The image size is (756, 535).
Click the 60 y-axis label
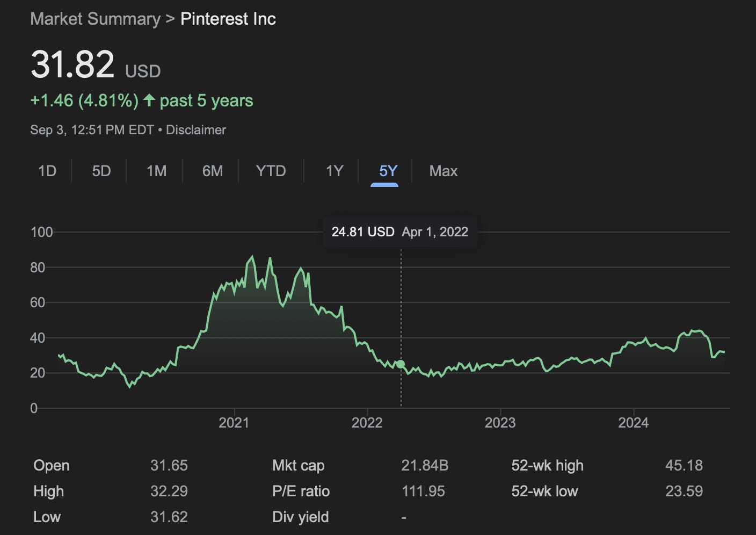38,302
